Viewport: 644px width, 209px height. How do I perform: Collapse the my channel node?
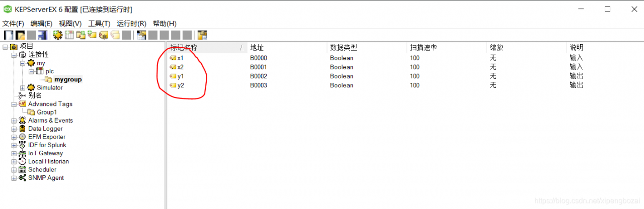tap(23, 63)
